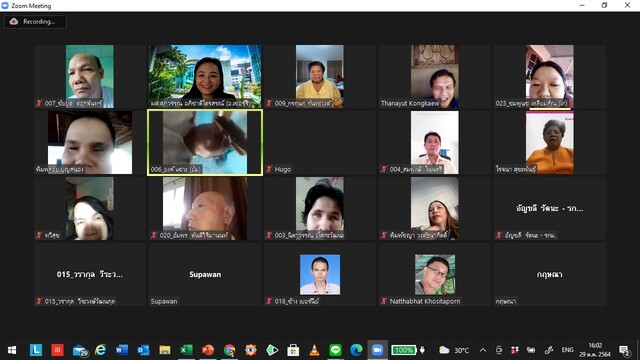640x360 pixels.
Task: Click the Recording indicator cloud icon
Action: point(14,22)
